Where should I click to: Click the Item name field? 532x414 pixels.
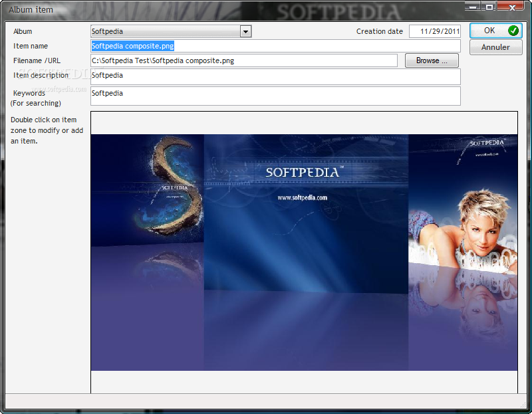coord(275,46)
